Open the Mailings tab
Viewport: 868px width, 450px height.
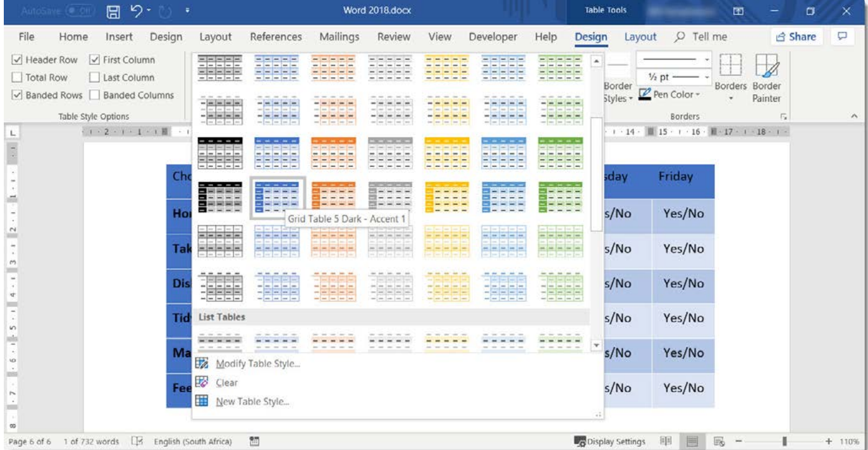[339, 37]
